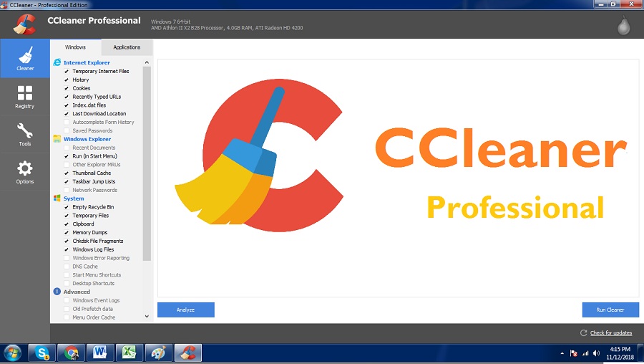The width and height of the screenshot is (644, 364).
Task: Enable Old Prefetch data checkbox
Action: click(67, 309)
